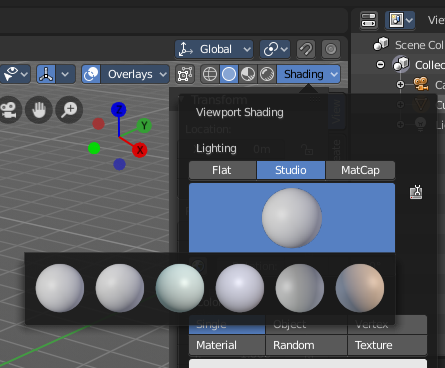This screenshot has height=368, width=445.
Task: Open the Overlays dropdown arrow
Action: click(163, 74)
